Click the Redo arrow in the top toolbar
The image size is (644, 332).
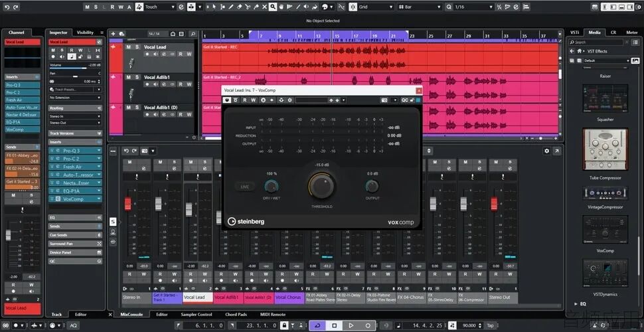point(16,7)
